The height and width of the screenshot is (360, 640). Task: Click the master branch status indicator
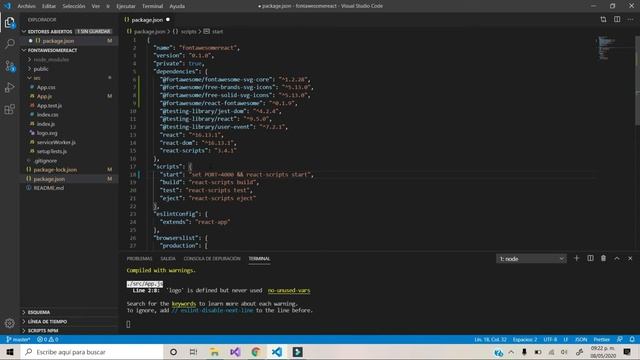18,340
